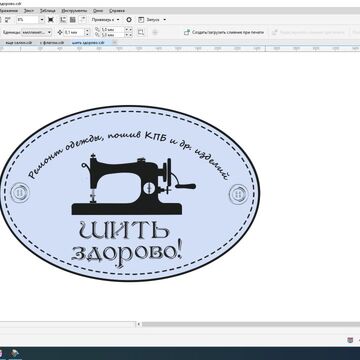Toggle the show rulers icon
This screenshot has width=360, height=360.
pyautogui.click(x=63, y=20)
